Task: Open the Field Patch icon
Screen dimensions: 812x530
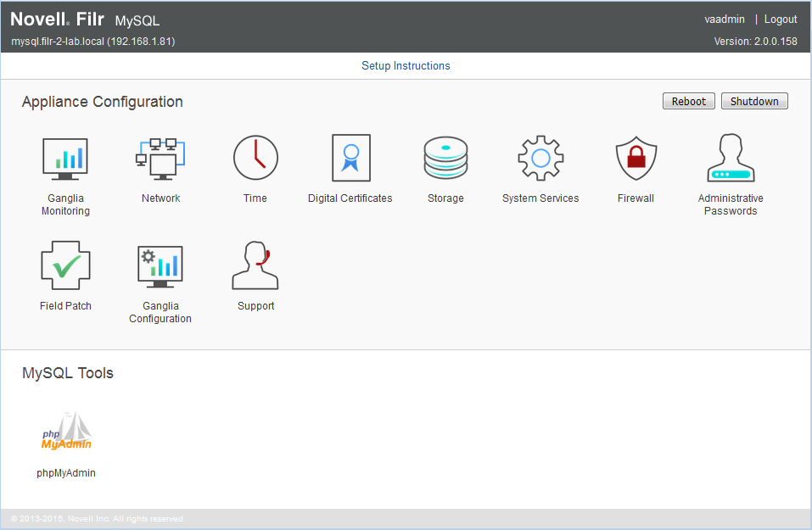Action: point(65,265)
